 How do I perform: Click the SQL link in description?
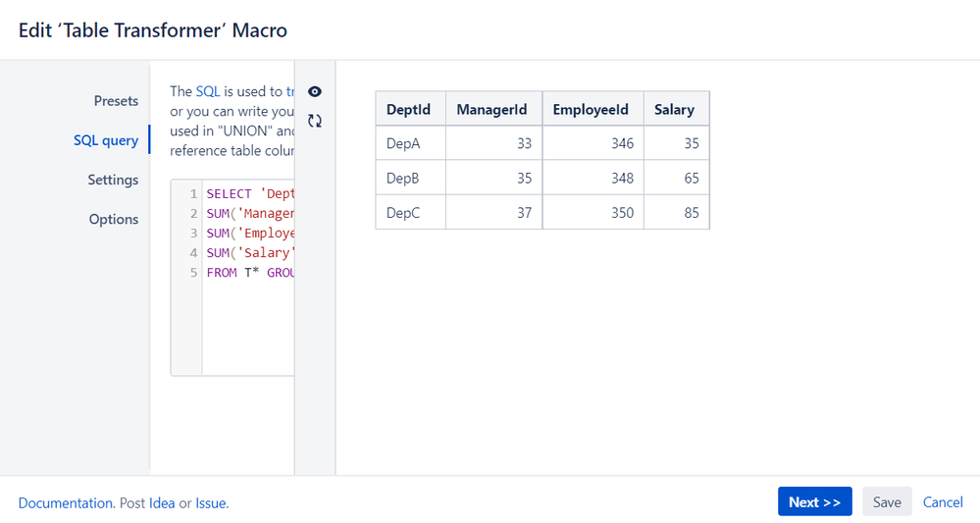[208, 91]
